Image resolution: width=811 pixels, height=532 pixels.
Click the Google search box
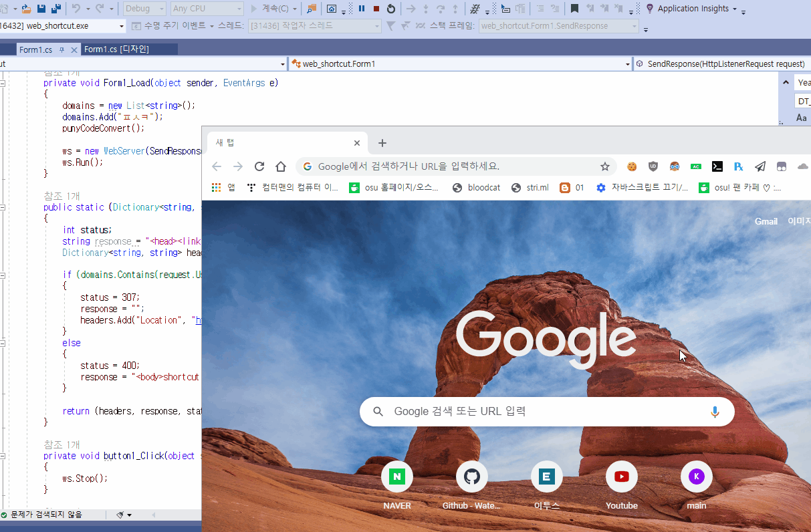547,412
